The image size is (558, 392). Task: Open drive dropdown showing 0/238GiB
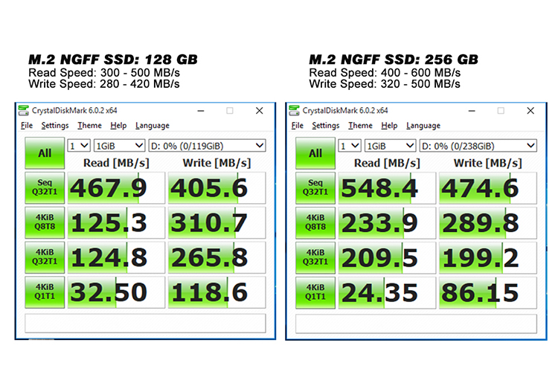(478, 146)
